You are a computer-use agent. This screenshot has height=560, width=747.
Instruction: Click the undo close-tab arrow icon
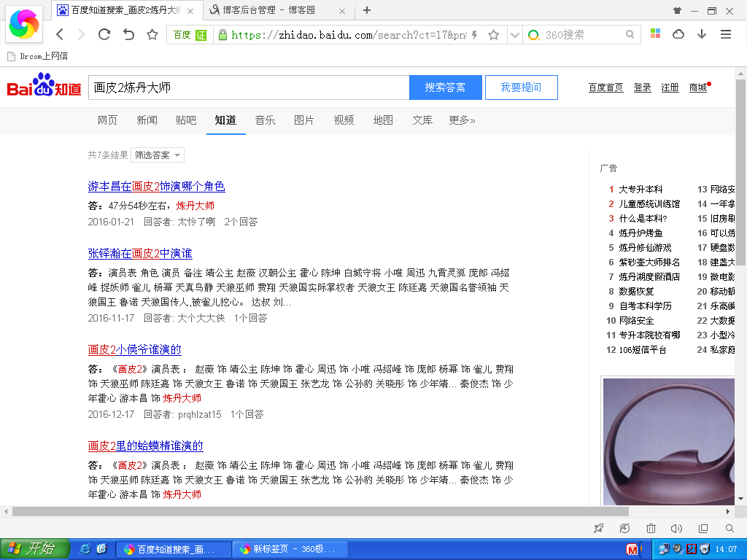[128, 34]
